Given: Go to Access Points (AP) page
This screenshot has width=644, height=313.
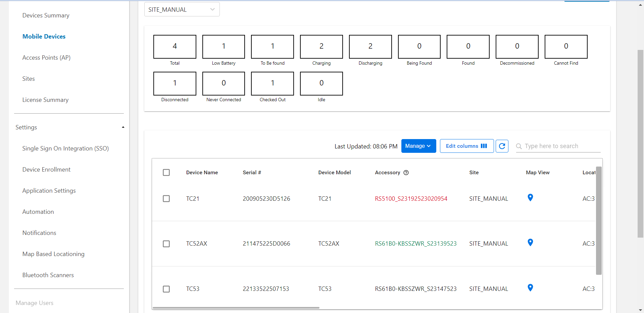Looking at the screenshot, I should point(46,58).
